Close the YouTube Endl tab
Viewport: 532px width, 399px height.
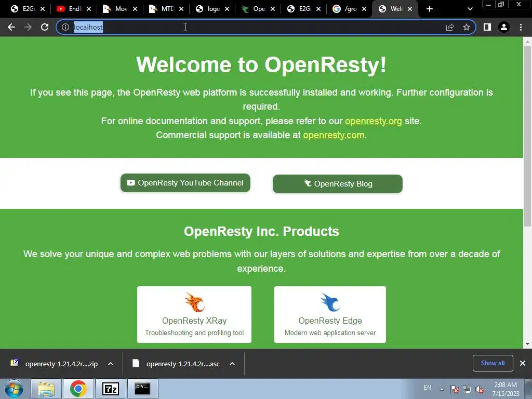point(88,9)
